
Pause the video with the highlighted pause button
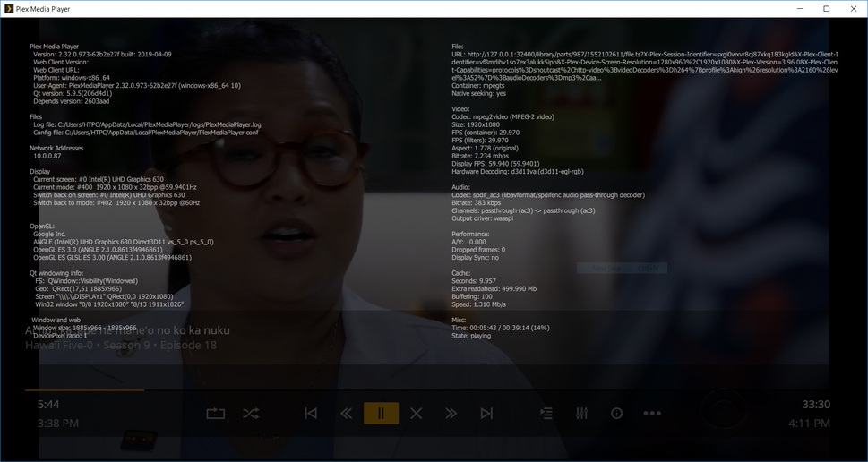pos(381,414)
